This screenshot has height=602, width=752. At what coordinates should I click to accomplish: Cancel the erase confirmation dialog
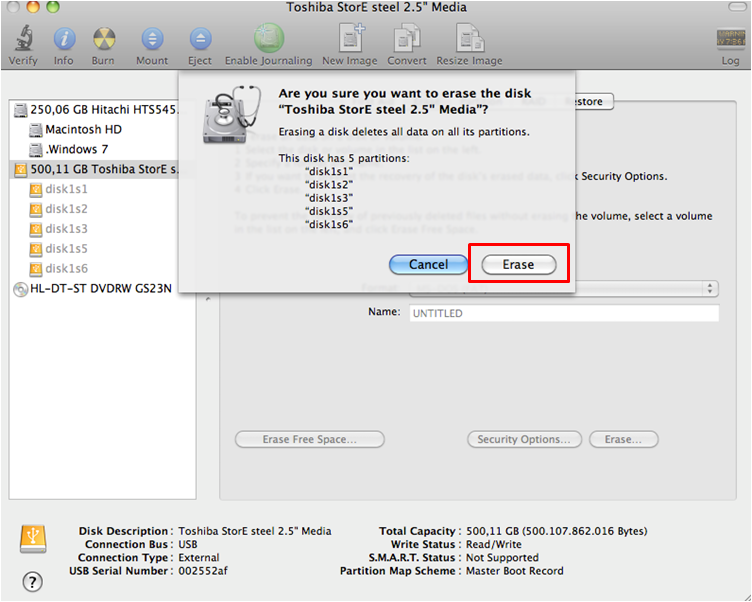(428, 265)
